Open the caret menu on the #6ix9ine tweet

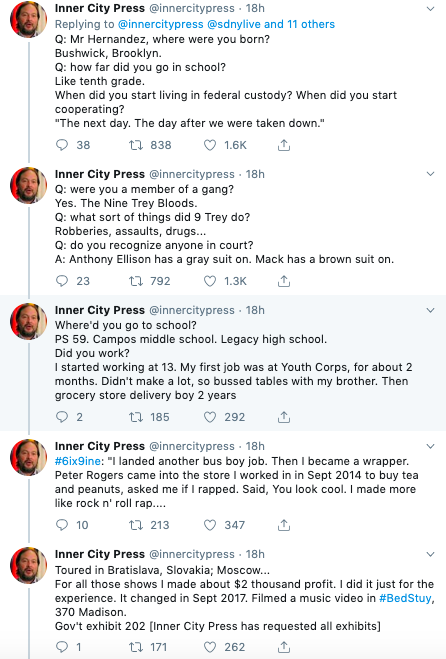point(430,446)
